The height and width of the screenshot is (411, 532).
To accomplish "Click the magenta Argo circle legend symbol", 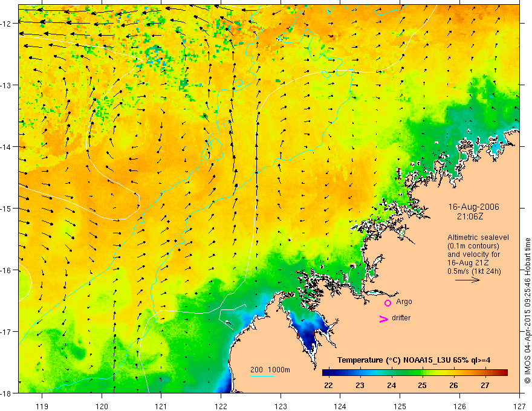I will [388, 303].
